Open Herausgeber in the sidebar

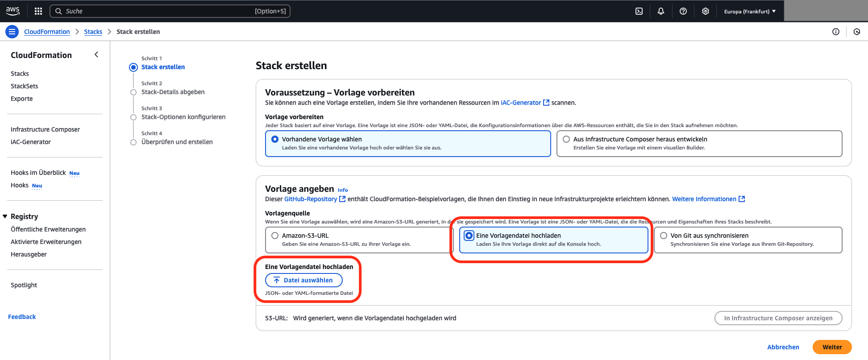(29, 254)
